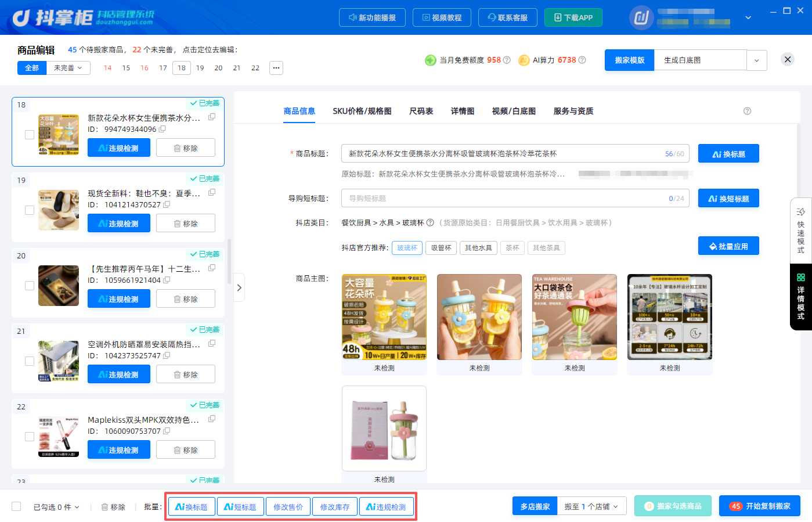Viewport: 812px width, 522px height.
Task: Select the 吸管杯 category tag
Action: (441, 248)
